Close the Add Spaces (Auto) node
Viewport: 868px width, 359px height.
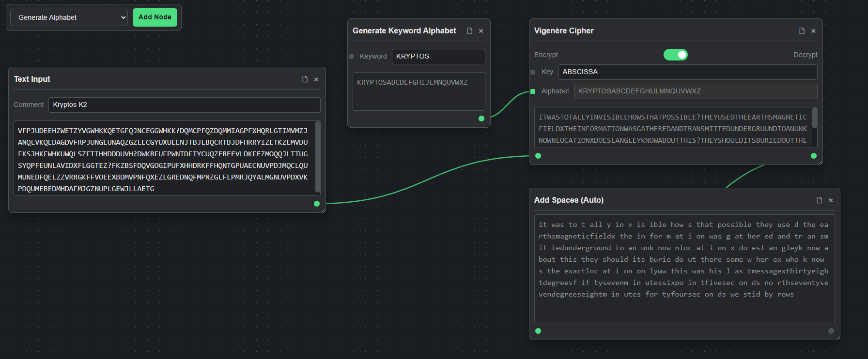831,200
